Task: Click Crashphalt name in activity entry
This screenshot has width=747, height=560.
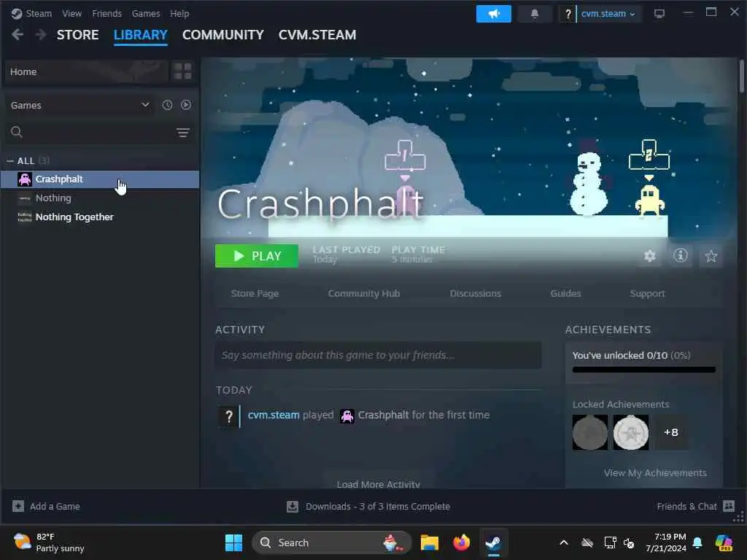Action: 384,415
